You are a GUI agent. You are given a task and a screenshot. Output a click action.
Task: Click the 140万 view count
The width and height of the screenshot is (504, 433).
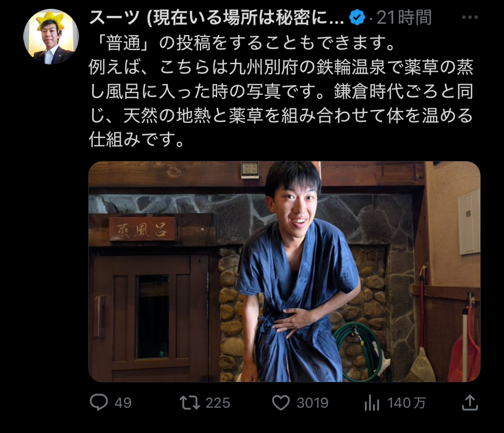407,403
